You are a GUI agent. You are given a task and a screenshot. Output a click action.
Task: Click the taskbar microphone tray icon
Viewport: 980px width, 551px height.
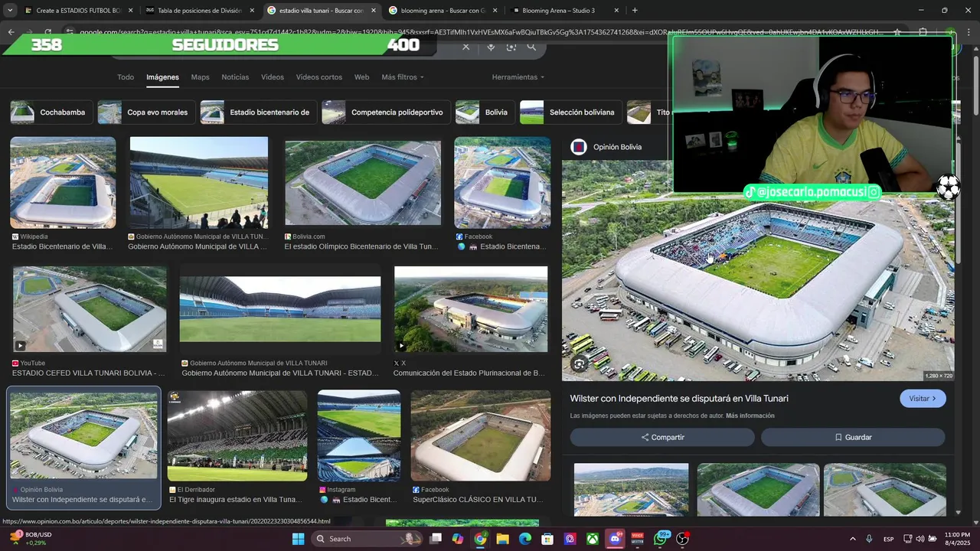click(x=869, y=539)
